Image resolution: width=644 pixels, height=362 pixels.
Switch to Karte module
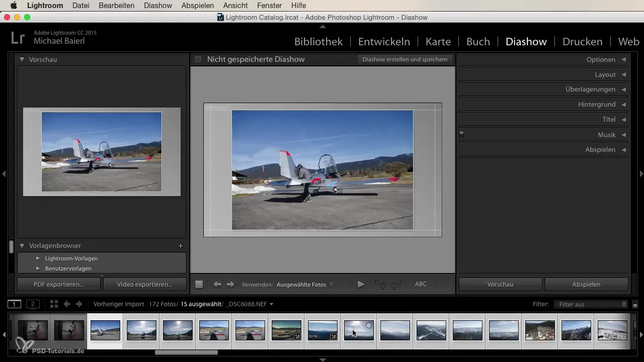click(x=438, y=42)
